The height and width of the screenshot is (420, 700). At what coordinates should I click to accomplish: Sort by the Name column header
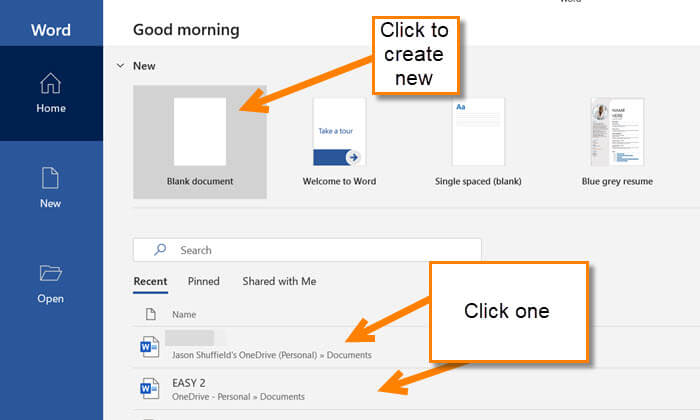(184, 315)
